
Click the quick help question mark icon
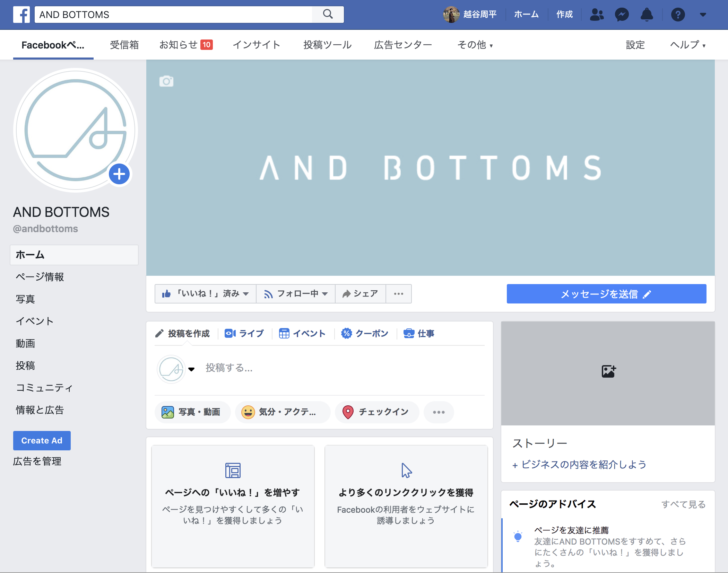(x=678, y=15)
